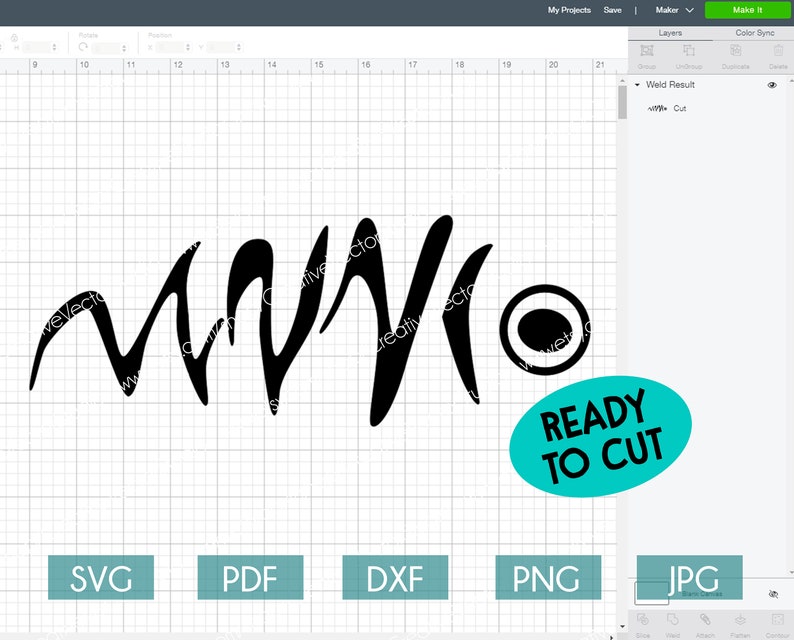Click the Rotate angle input field

point(106,48)
